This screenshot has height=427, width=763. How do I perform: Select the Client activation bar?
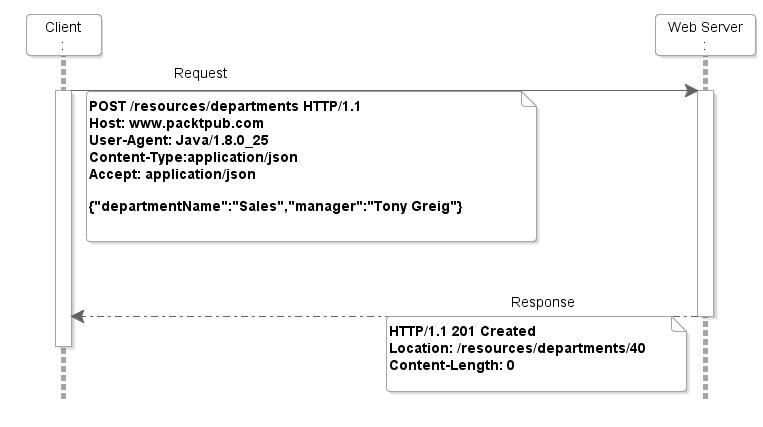63,218
